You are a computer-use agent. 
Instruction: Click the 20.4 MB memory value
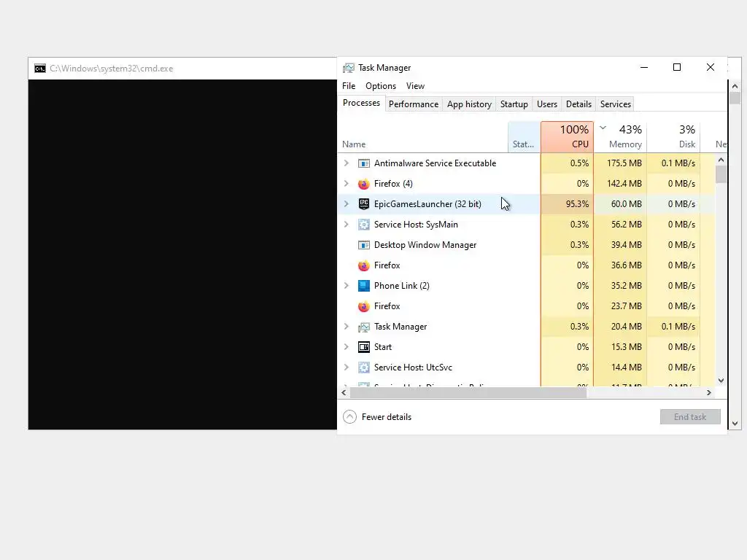627,326
